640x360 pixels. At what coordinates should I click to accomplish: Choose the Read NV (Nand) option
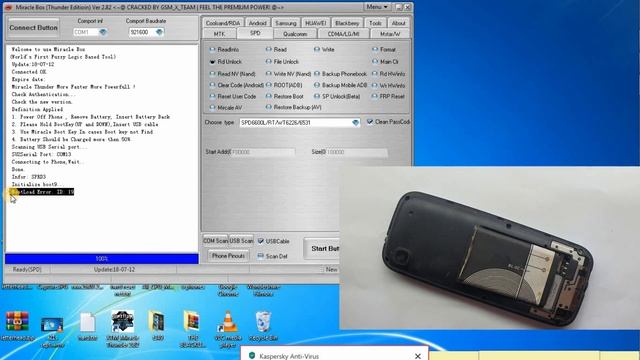tap(232, 74)
